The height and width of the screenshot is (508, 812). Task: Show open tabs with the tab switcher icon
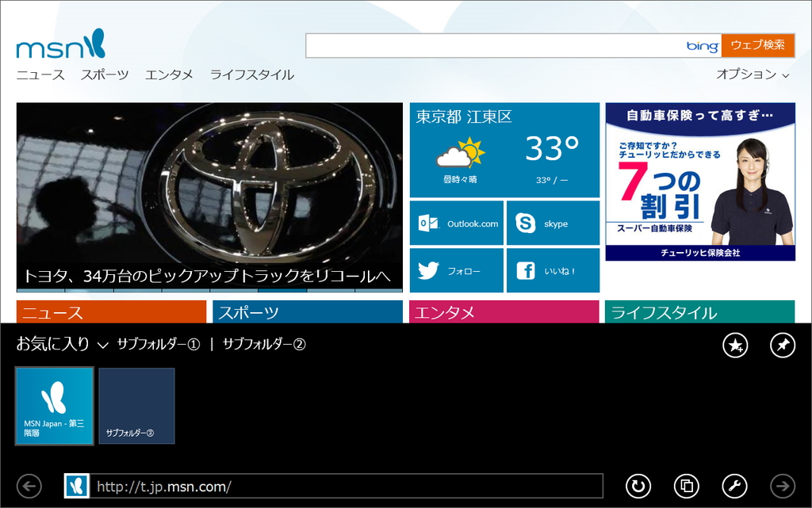687,486
